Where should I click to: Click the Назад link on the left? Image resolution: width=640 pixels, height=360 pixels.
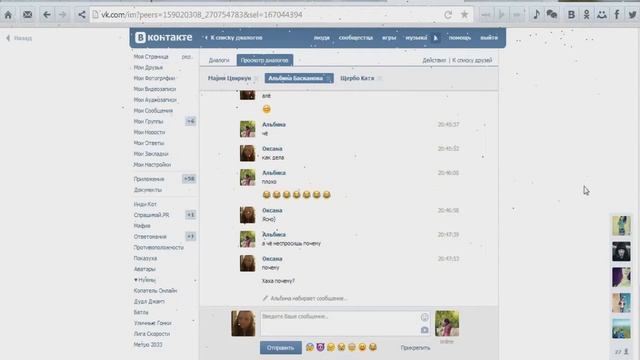tap(19, 38)
